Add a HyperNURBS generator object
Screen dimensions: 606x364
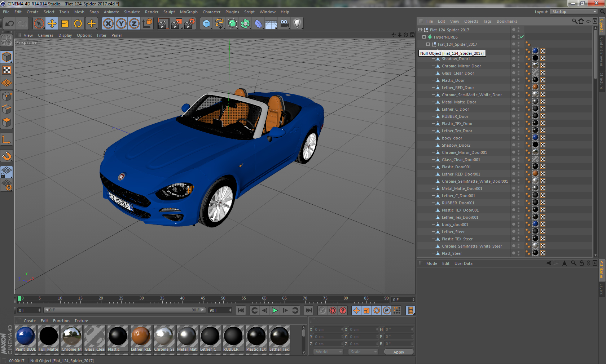pyautogui.click(x=233, y=24)
